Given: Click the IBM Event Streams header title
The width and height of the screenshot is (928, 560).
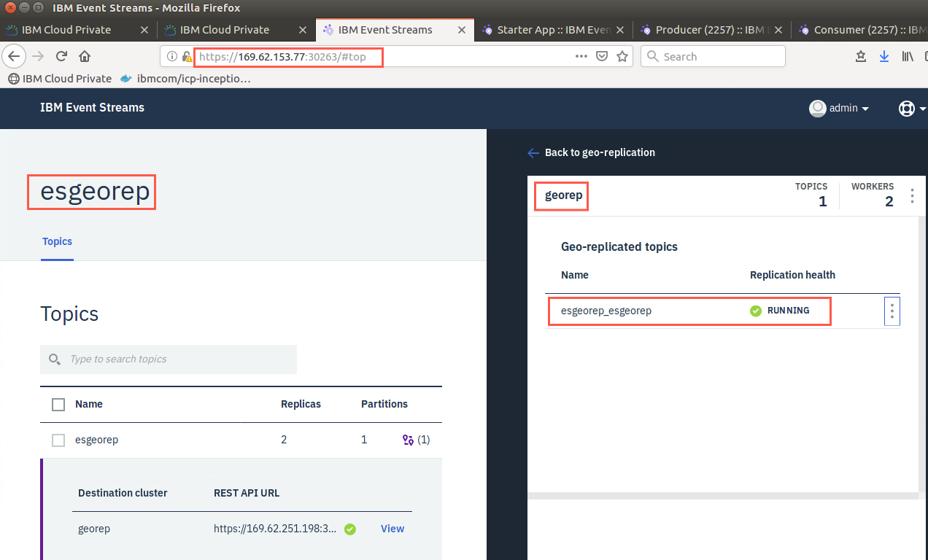Looking at the screenshot, I should [x=92, y=107].
